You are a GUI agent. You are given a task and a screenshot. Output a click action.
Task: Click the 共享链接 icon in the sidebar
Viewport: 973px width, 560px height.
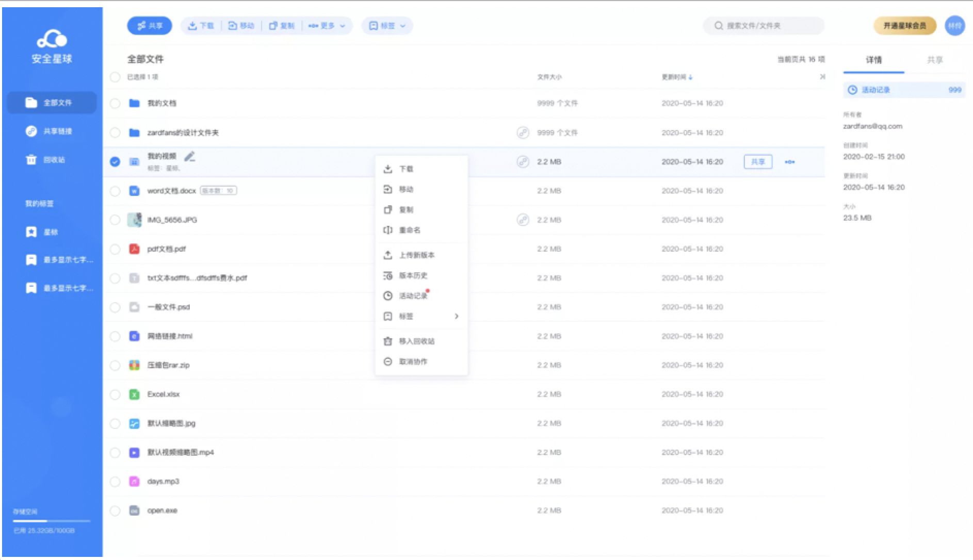pos(31,131)
